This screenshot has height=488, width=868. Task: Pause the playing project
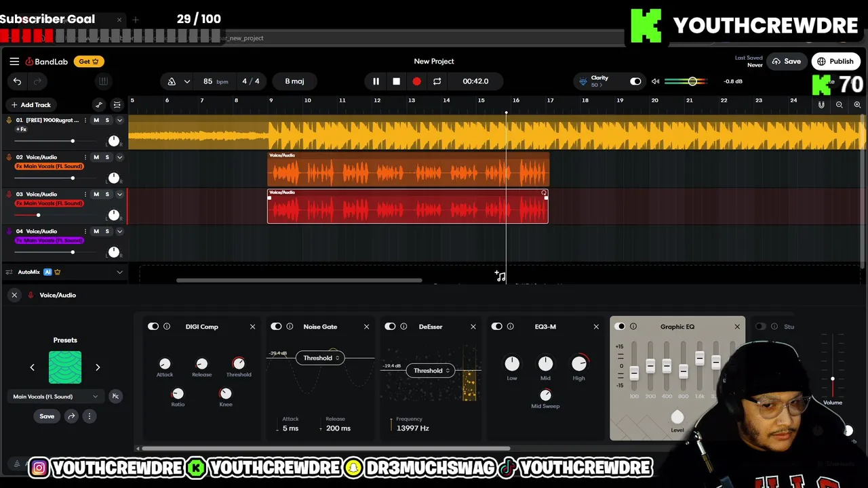coord(376,81)
